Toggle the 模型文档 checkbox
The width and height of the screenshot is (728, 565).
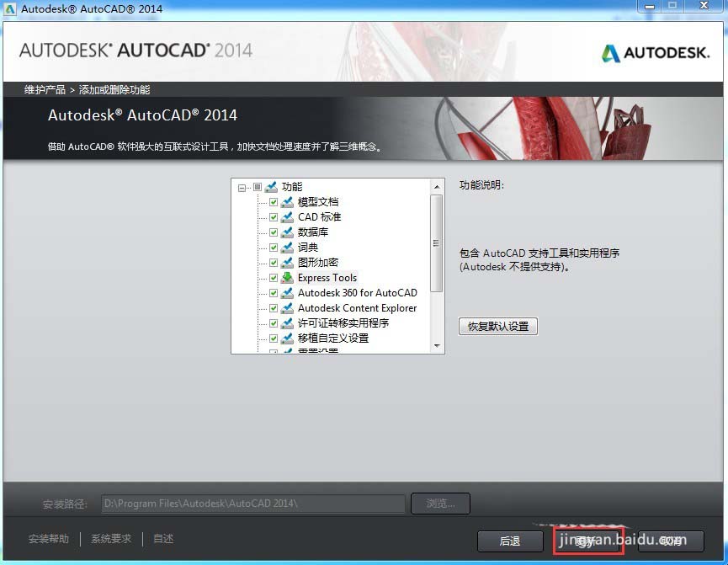(274, 202)
